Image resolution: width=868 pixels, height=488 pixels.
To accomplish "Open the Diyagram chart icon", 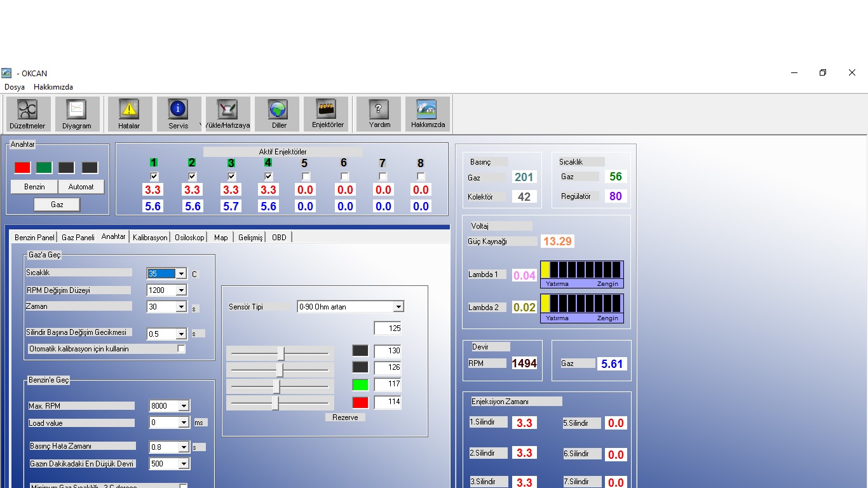I will coord(77,114).
